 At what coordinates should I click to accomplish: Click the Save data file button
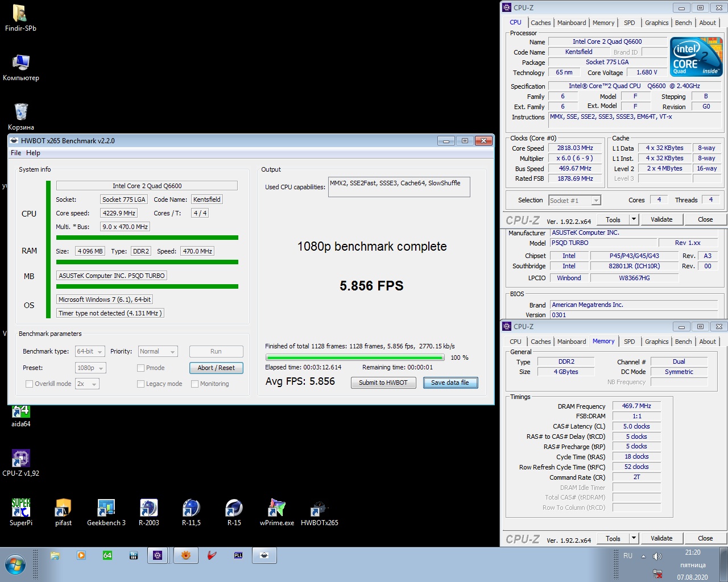(x=450, y=383)
